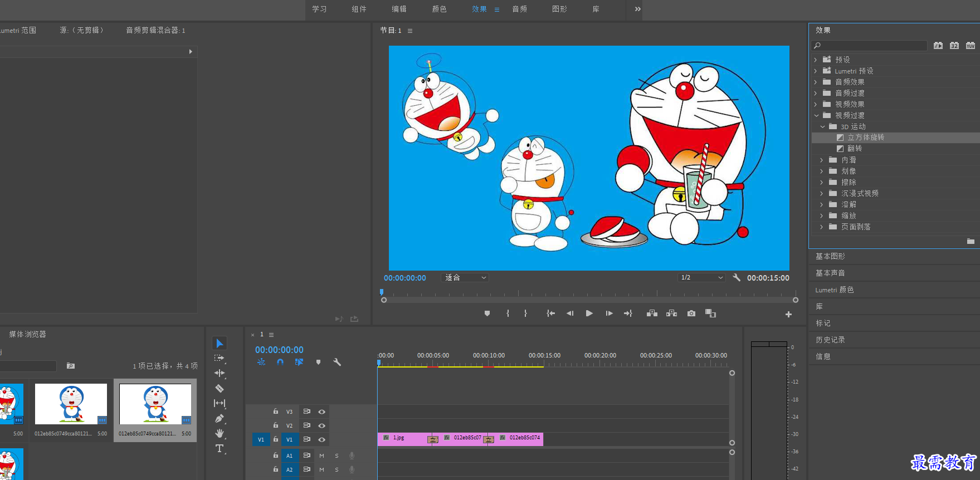
Task: Select the Ripple Edit tool
Action: [220, 373]
